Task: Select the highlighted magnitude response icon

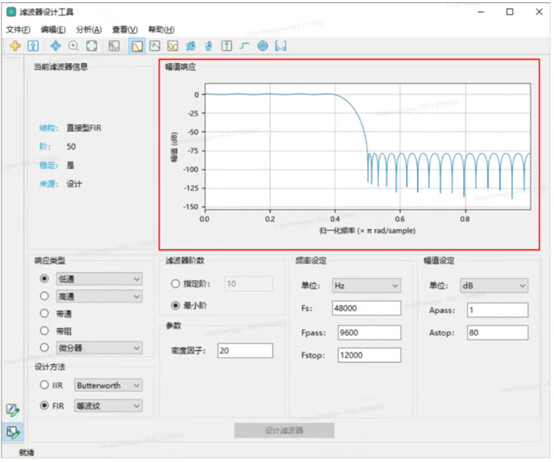Action: point(137,46)
